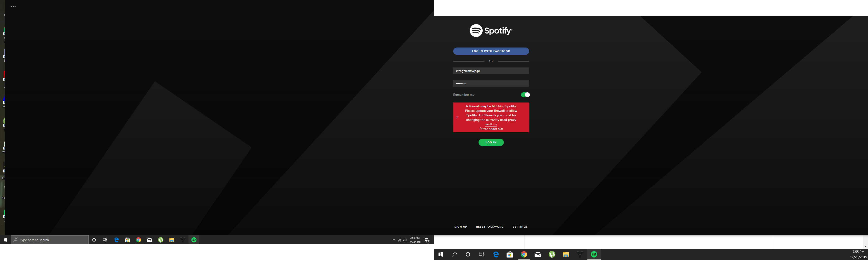This screenshot has width=868, height=260.
Task: Focus the email field containing k.zegzula@wp.pl
Action: pyautogui.click(x=491, y=71)
